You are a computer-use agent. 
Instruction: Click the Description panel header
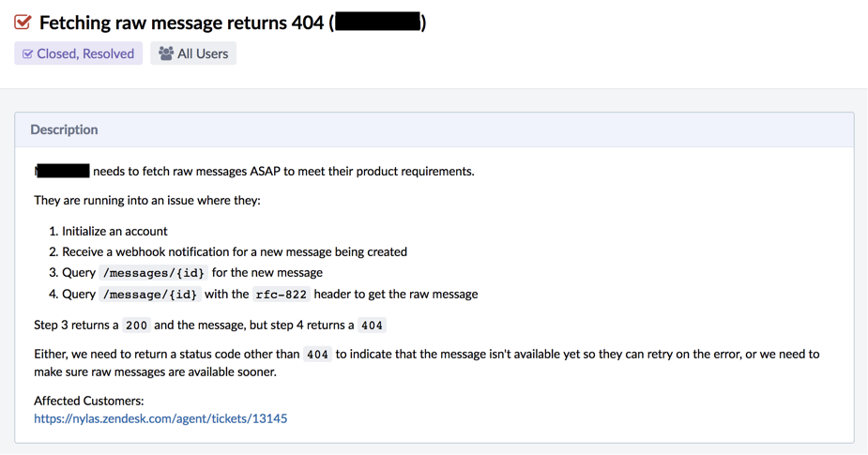coord(434,129)
